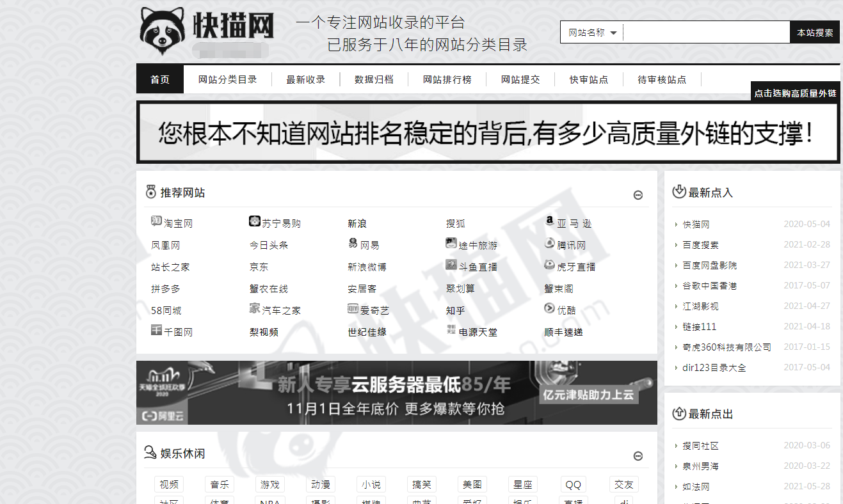Screen dimensions: 843x504
Task: Open the 快审站点 menu item
Action: click(589, 79)
